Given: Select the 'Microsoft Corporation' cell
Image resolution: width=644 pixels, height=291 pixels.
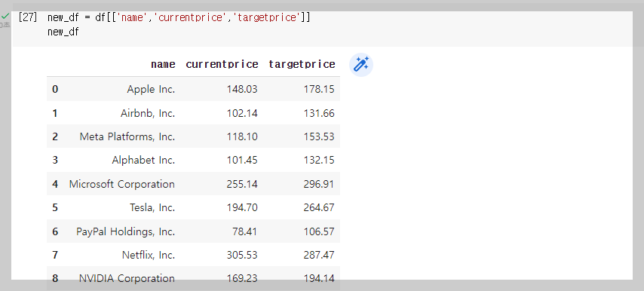Looking at the screenshot, I should point(122,184).
